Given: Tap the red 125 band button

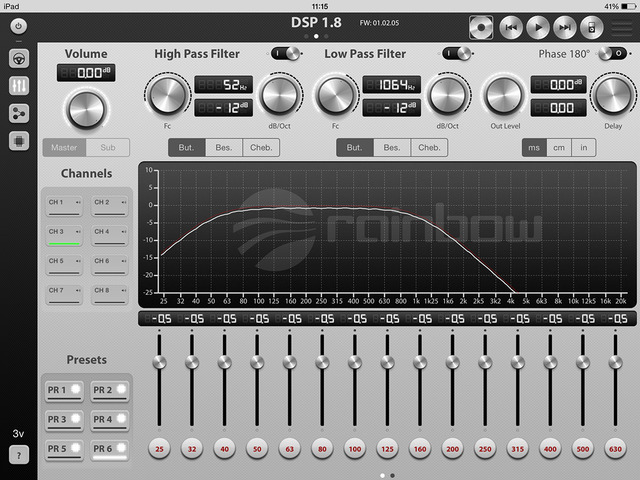Looking at the screenshot, I should click(387, 449).
